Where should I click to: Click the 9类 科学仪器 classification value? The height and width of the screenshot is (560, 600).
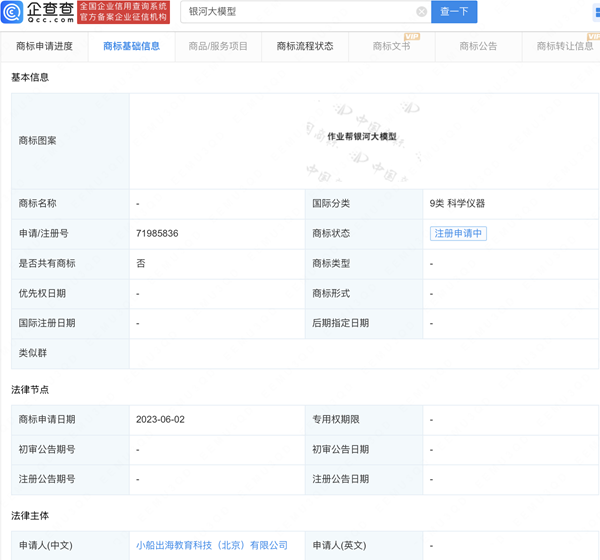click(x=457, y=203)
